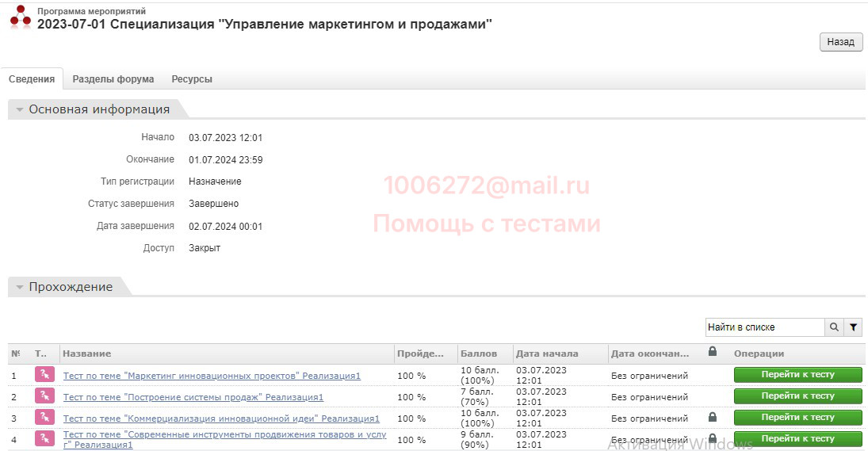Switch to the "Разделы форума" tab
This screenshot has height=451, width=868.
pyautogui.click(x=113, y=79)
